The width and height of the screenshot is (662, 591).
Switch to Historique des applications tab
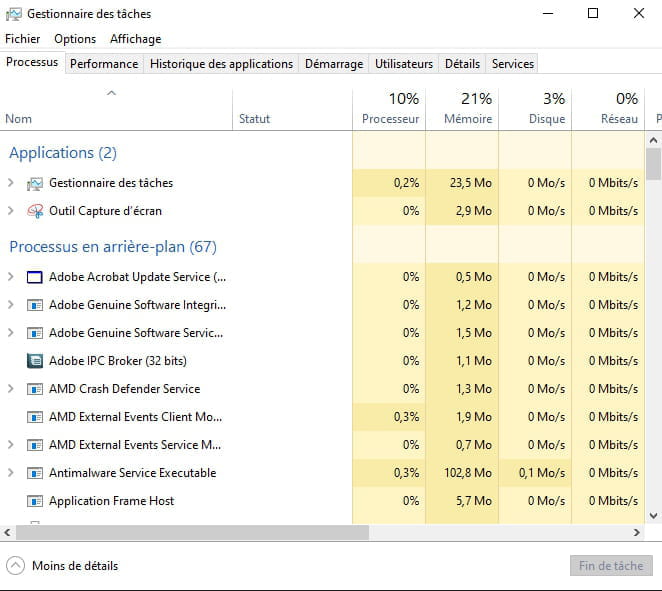(221, 64)
